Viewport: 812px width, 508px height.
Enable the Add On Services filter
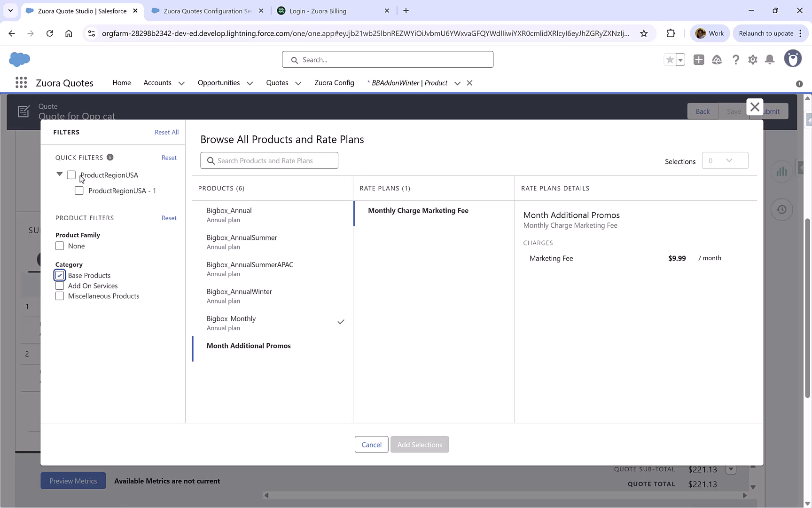(x=59, y=286)
